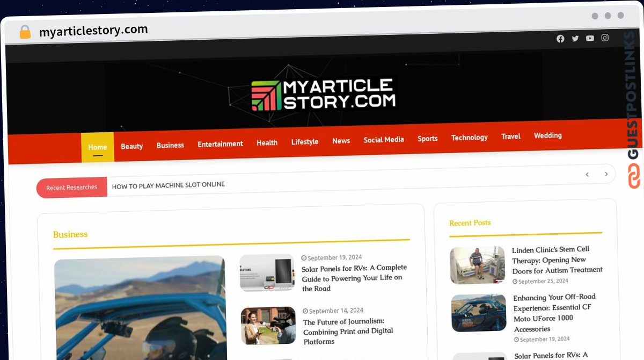Open the Sports category
This screenshot has width=644, height=360.
point(428,139)
